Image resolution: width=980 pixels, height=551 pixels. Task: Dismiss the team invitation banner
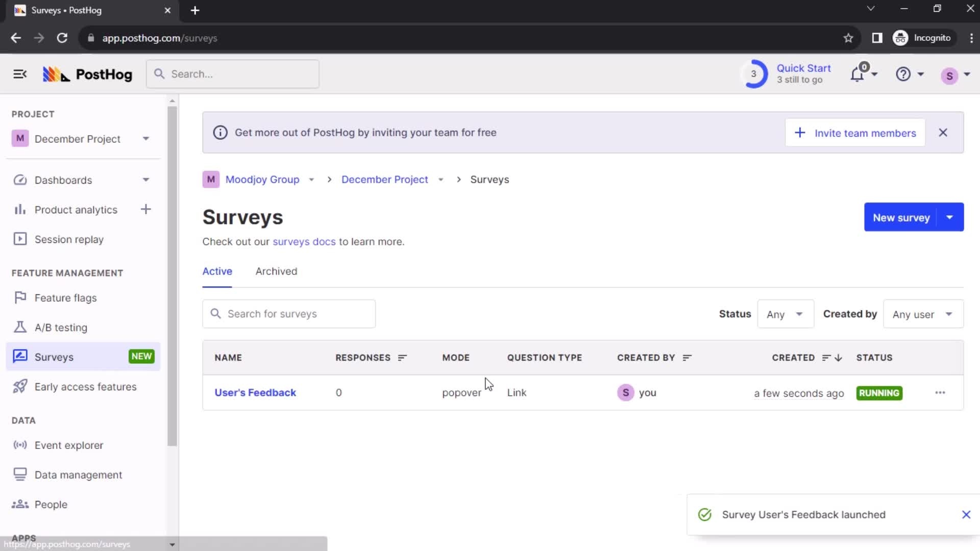click(x=943, y=133)
